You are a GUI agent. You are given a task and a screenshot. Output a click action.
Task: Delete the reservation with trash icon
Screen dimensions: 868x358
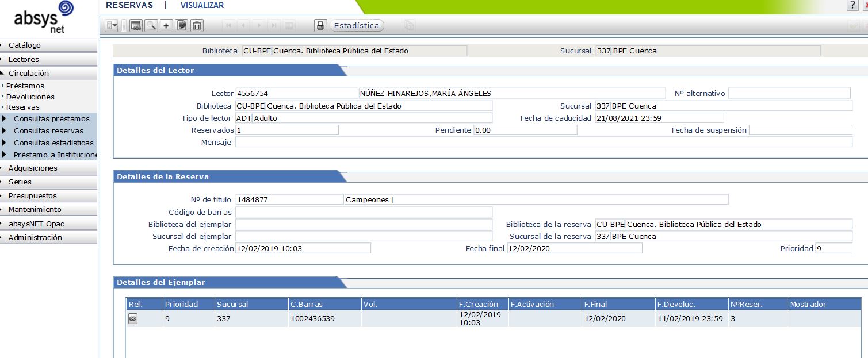(197, 25)
